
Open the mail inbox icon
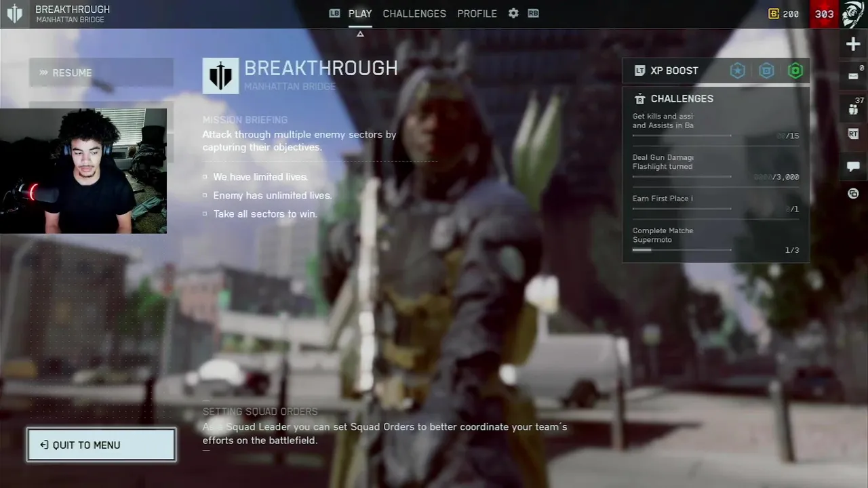pyautogui.click(x=853, y=76)
